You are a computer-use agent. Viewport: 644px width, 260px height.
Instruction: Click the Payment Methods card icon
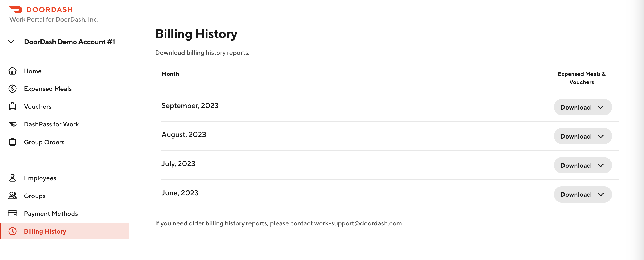pyautogui.click(x=13, y=214)
